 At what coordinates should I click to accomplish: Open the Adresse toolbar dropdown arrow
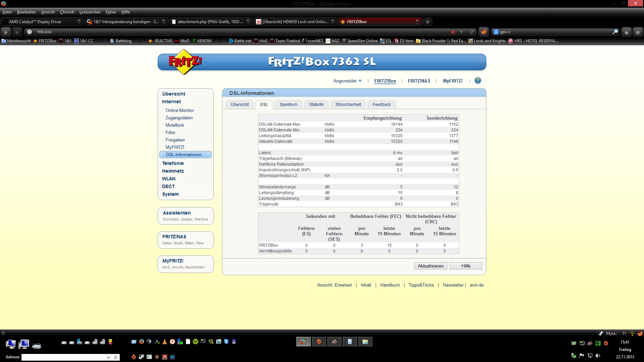[108, 357]
